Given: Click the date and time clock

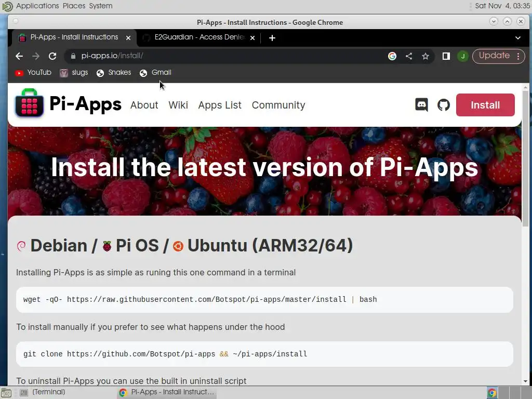Looking at the screenshot, I should [x=502, y=6].
